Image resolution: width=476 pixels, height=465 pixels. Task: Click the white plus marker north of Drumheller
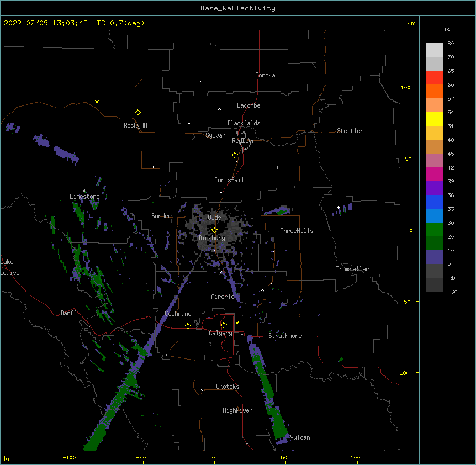click(338, 207)
